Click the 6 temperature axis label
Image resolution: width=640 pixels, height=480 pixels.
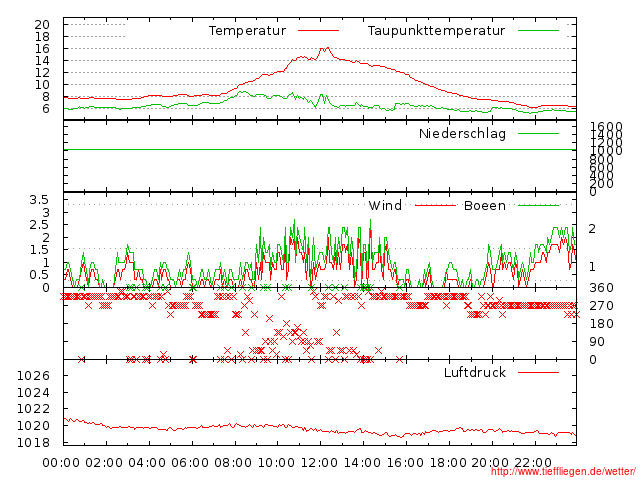click(x=46, y=109)
